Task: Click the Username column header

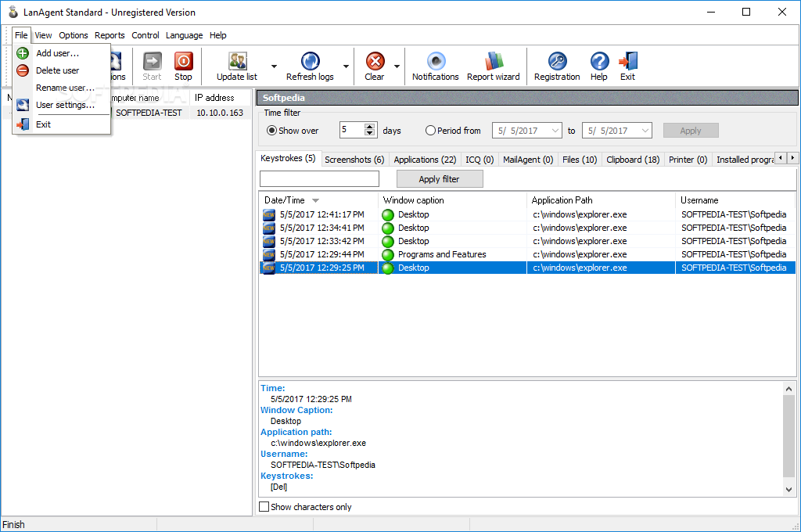Action: coord(735,200)
